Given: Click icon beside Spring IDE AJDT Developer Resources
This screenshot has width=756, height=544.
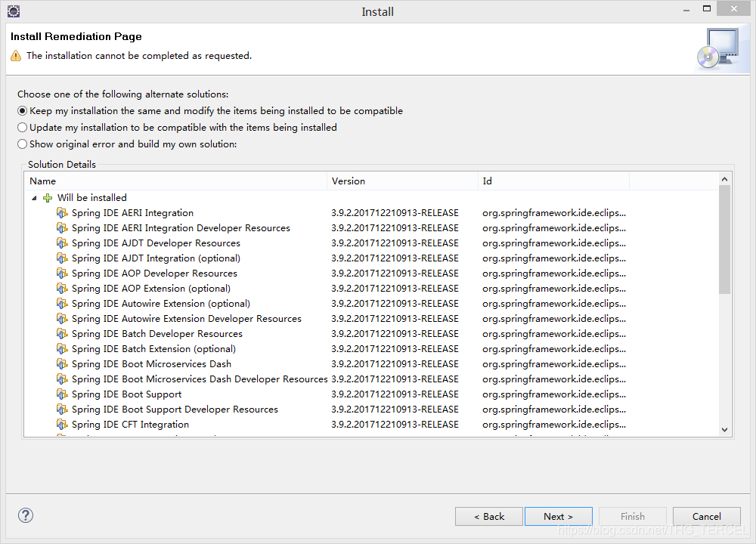Looking at the screenshot, I should [x=62, y=243].
